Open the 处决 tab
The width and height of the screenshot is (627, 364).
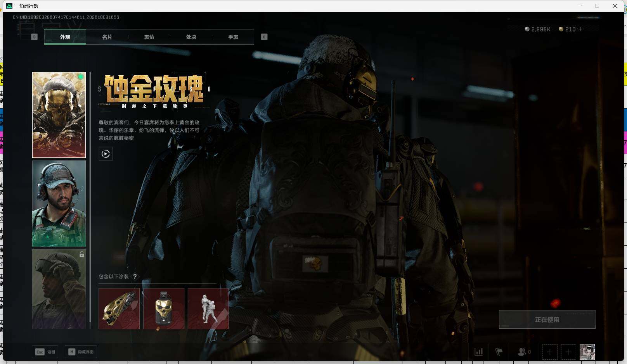point(191,37)
